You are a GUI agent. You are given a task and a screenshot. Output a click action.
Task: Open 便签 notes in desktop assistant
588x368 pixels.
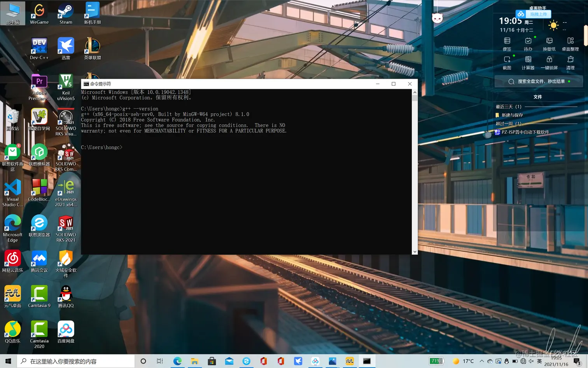(507, 44)
